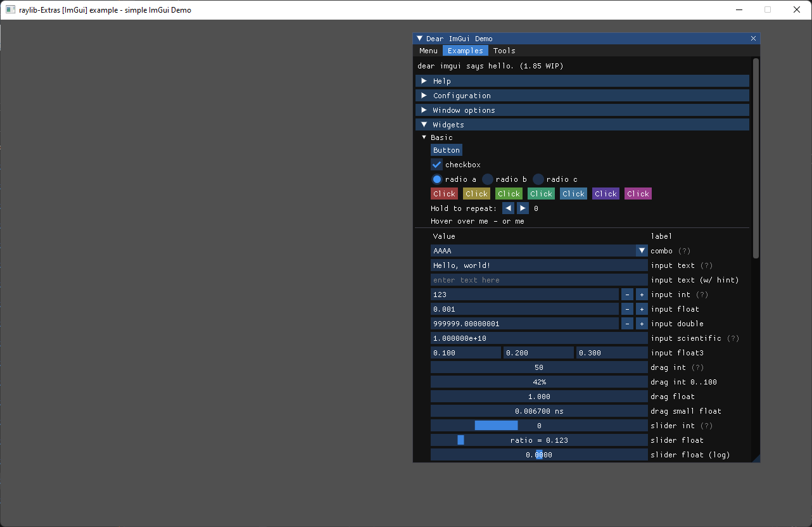Click the red Click button

444,194
